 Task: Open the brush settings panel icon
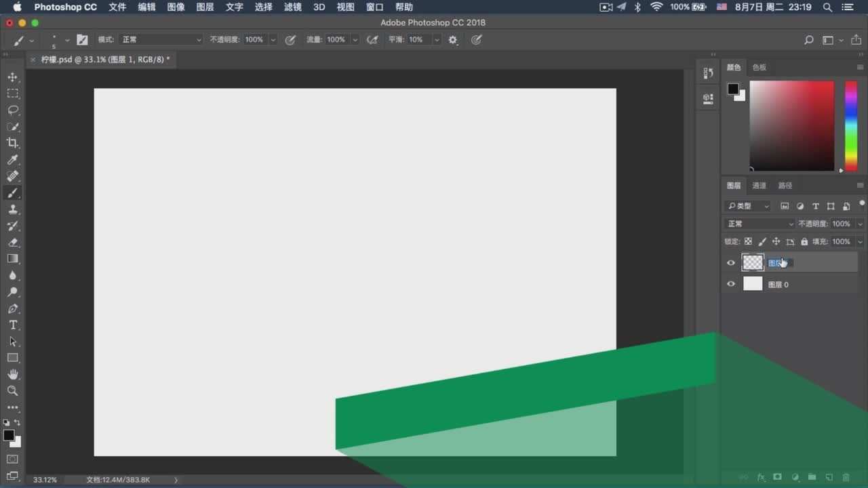82,40
